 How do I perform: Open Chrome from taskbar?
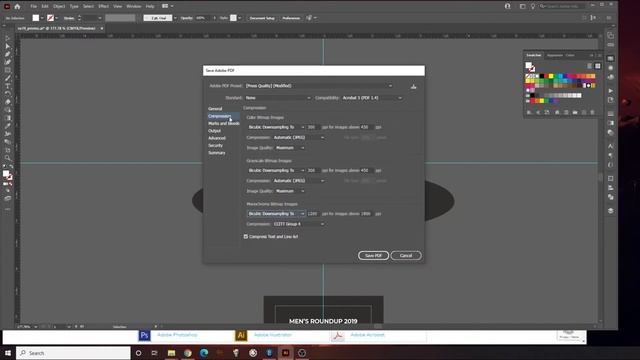[x=188, y=353]
